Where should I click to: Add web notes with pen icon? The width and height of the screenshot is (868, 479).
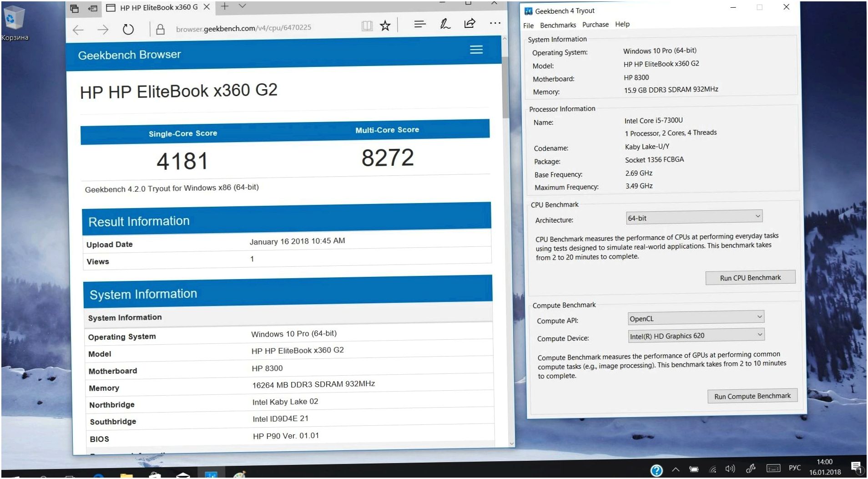click(x=445, y=24)
